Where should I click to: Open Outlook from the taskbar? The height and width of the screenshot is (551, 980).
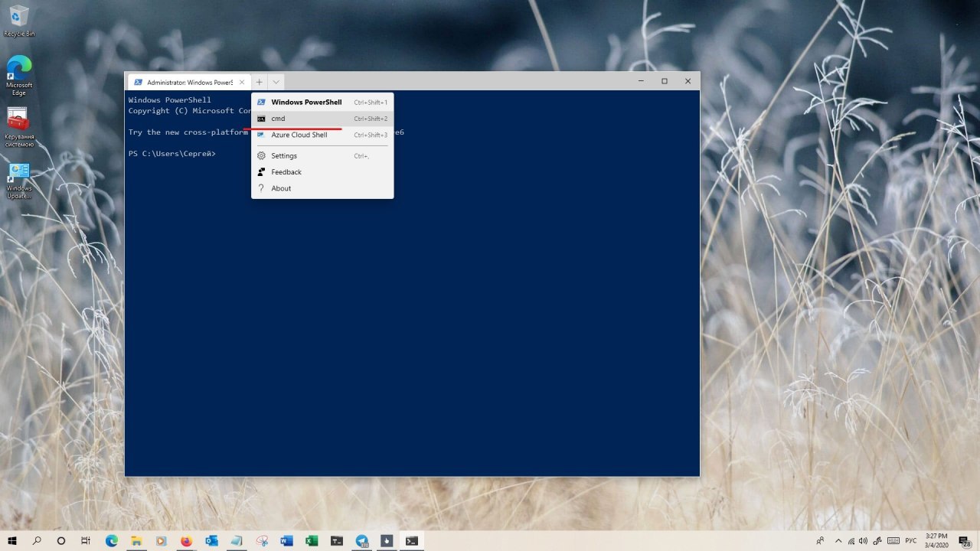211,540
